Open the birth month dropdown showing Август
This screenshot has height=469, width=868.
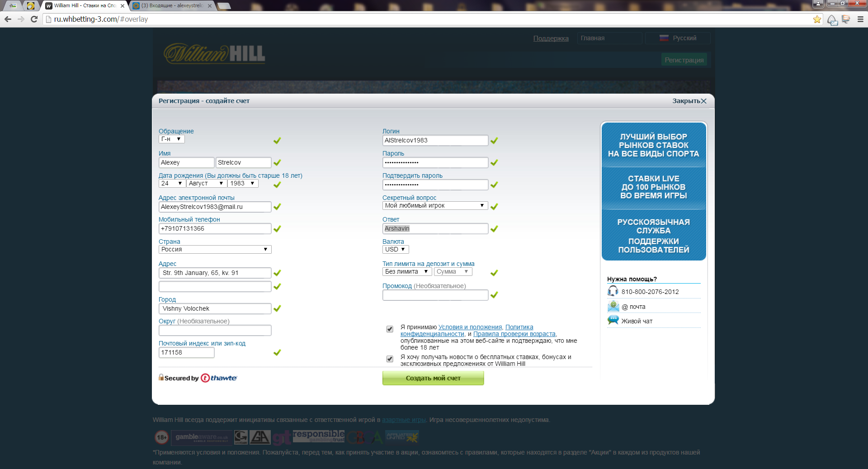coord(206,184)
